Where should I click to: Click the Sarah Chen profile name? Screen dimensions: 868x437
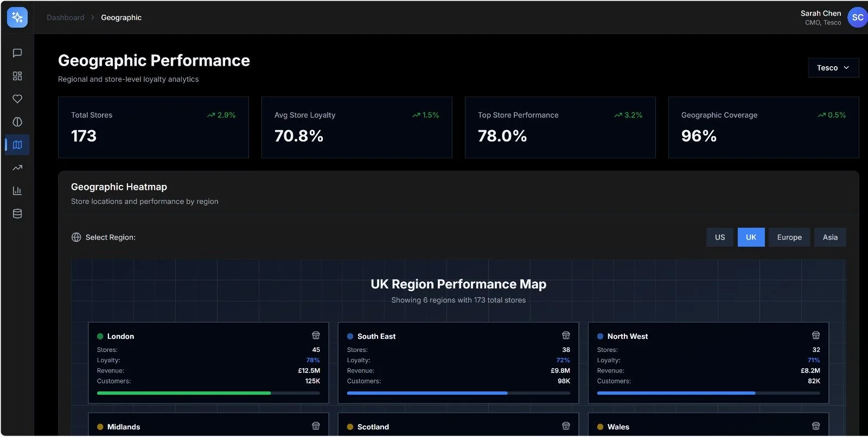[821, 13]
